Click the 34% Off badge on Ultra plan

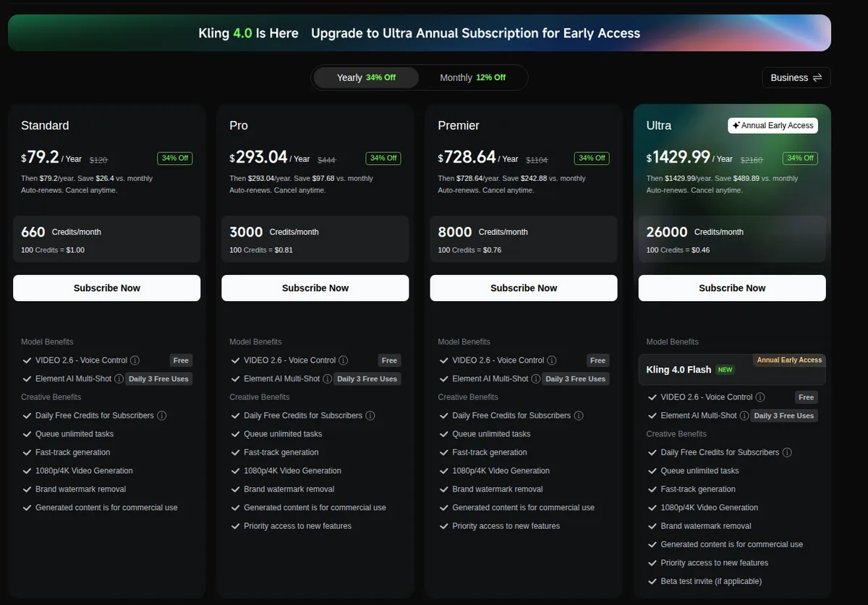pyautogui.click(x=799, y=158)
